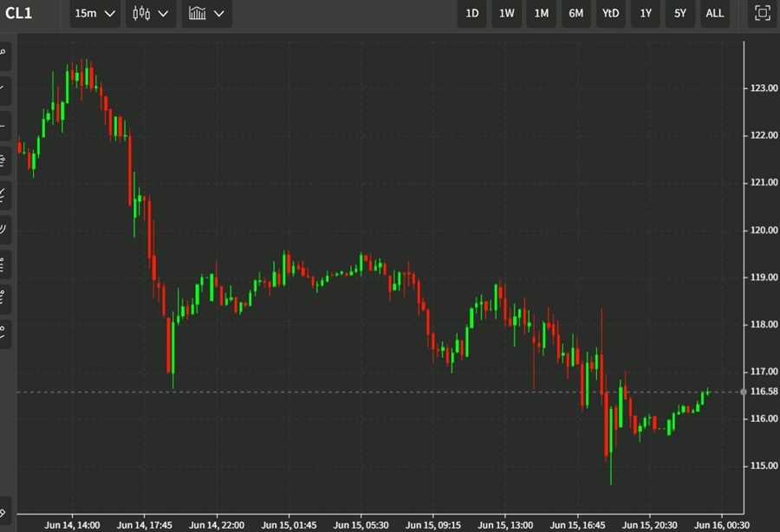The image size is (780, 532).
Task: Click the Jun 15, 13:00 time label
Action: coord(505,525)
